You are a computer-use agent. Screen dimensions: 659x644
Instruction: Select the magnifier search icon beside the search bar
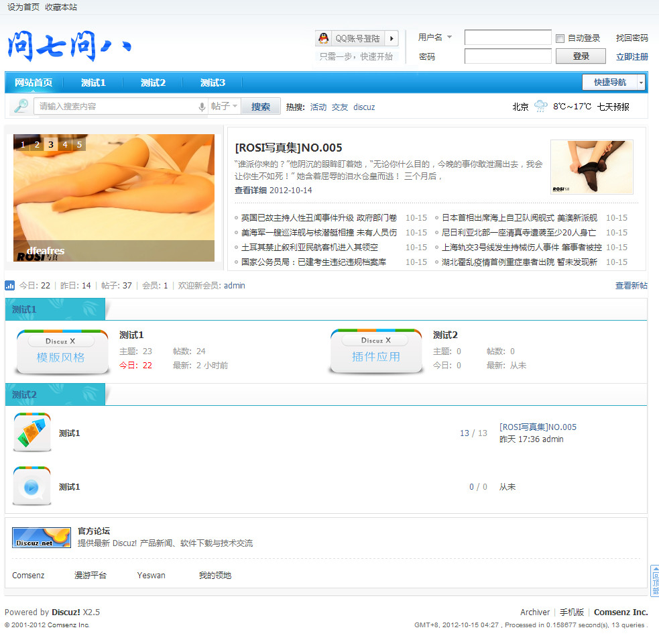[x=19, y=106]
